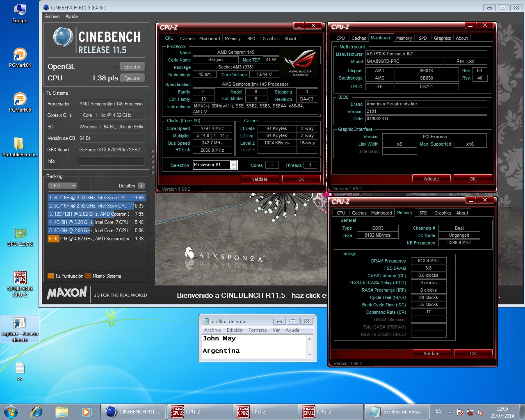The image size is (525, 420).
Task: Click DRAM Frequency value 913.9 MHz
Action: [428, 260]
